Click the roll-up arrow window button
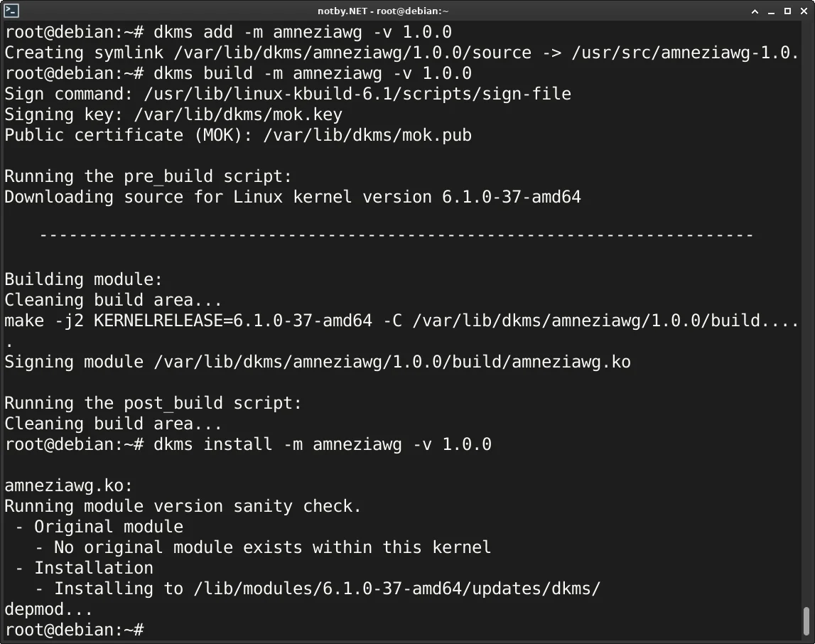This screenshot has width=815, height=644. (755, 11)
